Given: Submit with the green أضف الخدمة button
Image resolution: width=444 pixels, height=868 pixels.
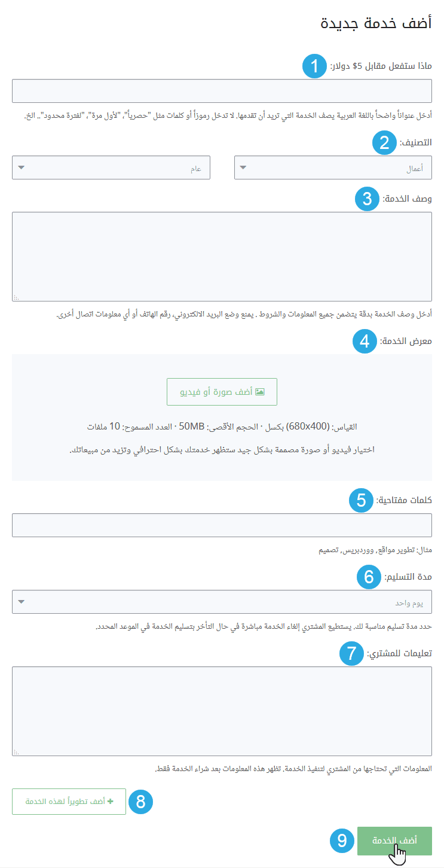Looking at the screenshot, I should click(x=394, y=840).
